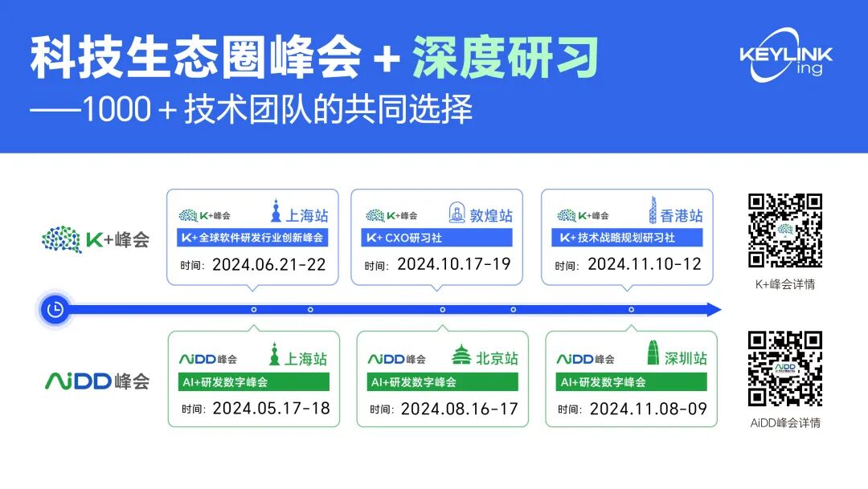
Task: Select the Hong Kong skyscraper landmark icon
Action: pyautogui.click(x=652, y=212)
